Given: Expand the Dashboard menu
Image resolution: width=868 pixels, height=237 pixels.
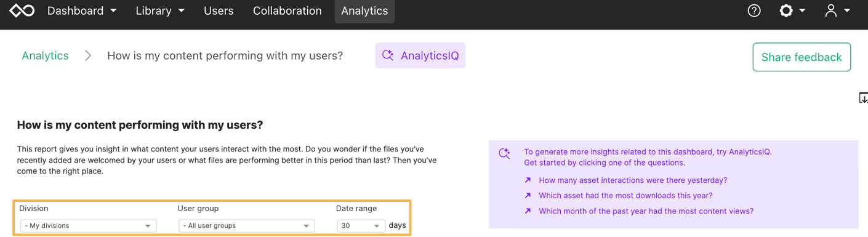Looking at the screenshot, I should 82,10.
